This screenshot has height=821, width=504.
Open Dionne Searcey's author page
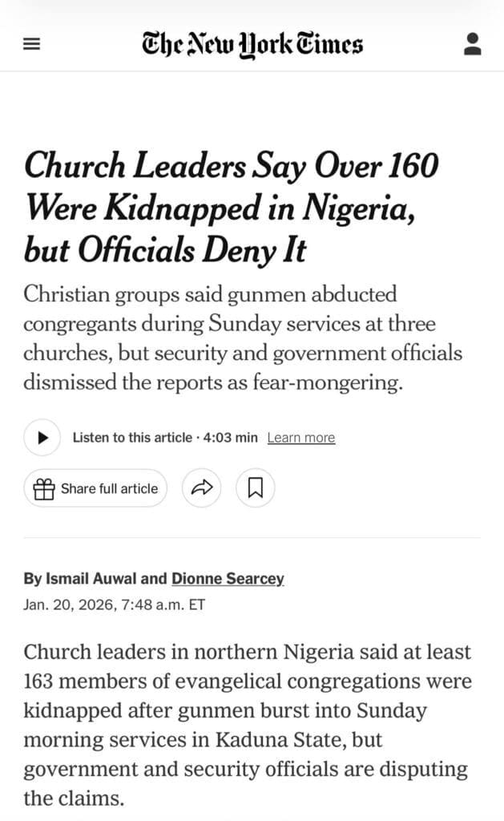tap(227, 578)
